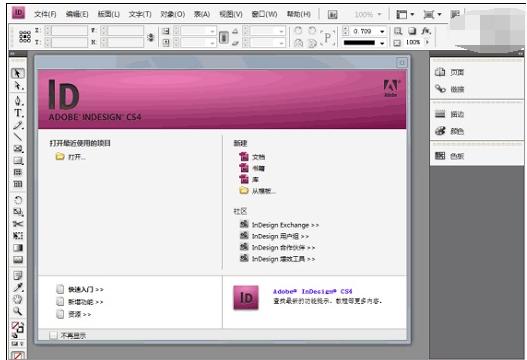Viewport: 527px width, 360px height.
Task: Select the Zoom magnifier tool
Action: 18,311
